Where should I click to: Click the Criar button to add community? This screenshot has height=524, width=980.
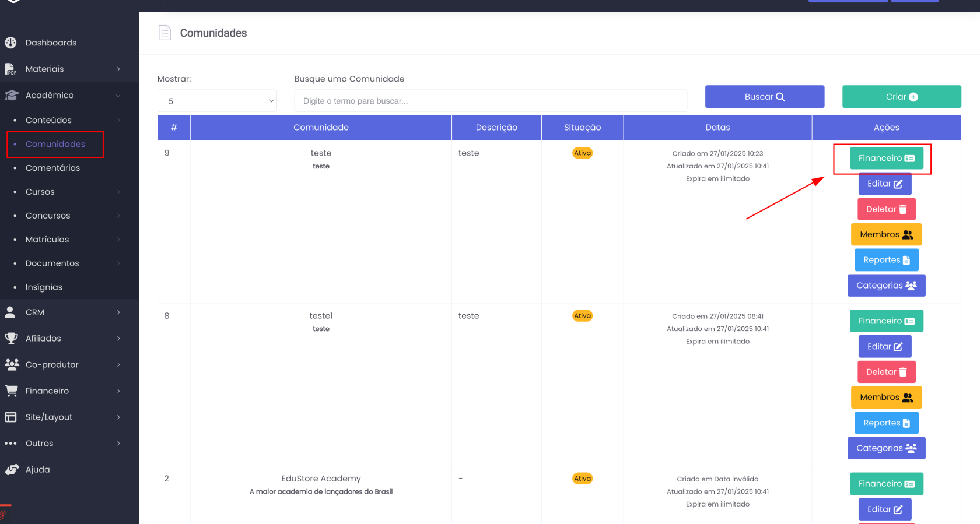coord(901,97)
